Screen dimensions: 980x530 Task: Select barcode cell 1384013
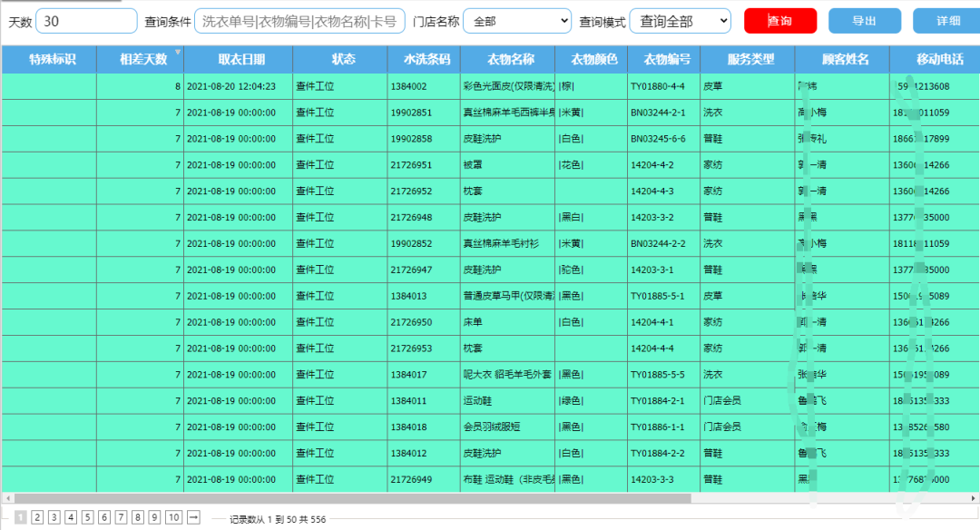(x=424, y=296)
